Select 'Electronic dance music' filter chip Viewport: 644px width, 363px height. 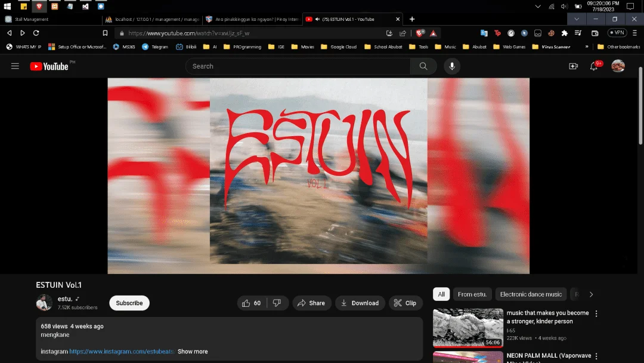coord(531,294)
